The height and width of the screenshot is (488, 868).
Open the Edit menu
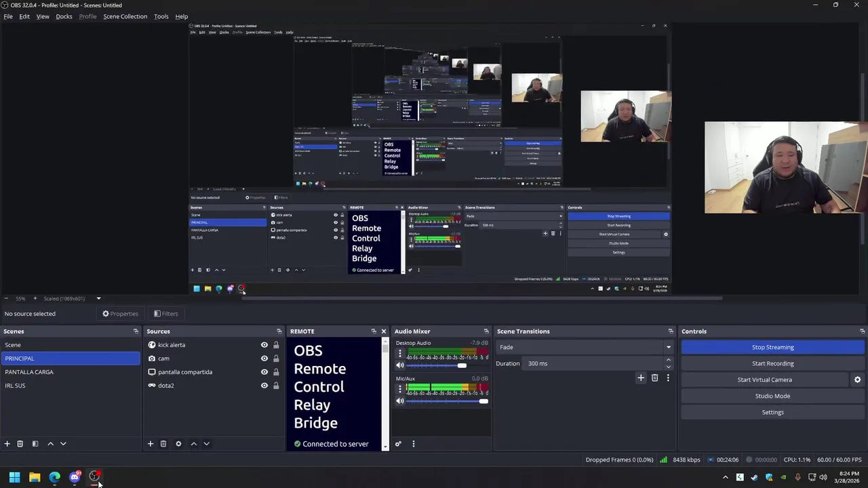[x=24, y=16]
